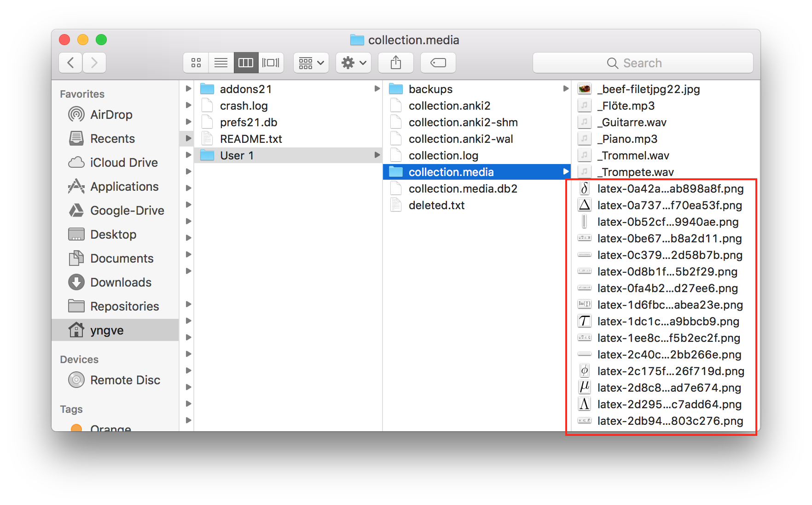812x505 pixels.
Task: Select Remote Disc under Devices
Action: point(115,380)
